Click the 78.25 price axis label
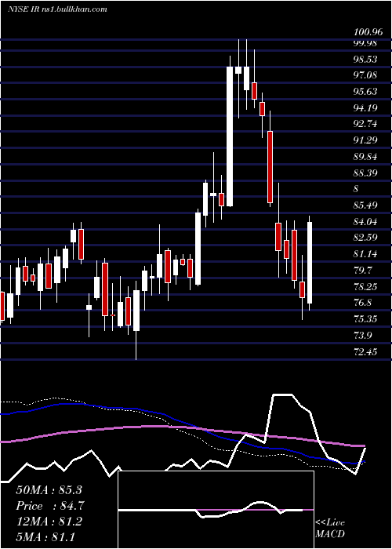 365,287
